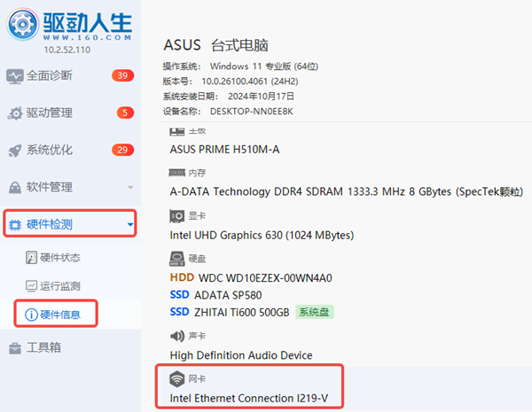Select the 硬件状态 submenu entry
532x412 pixels.
point(70,258)
